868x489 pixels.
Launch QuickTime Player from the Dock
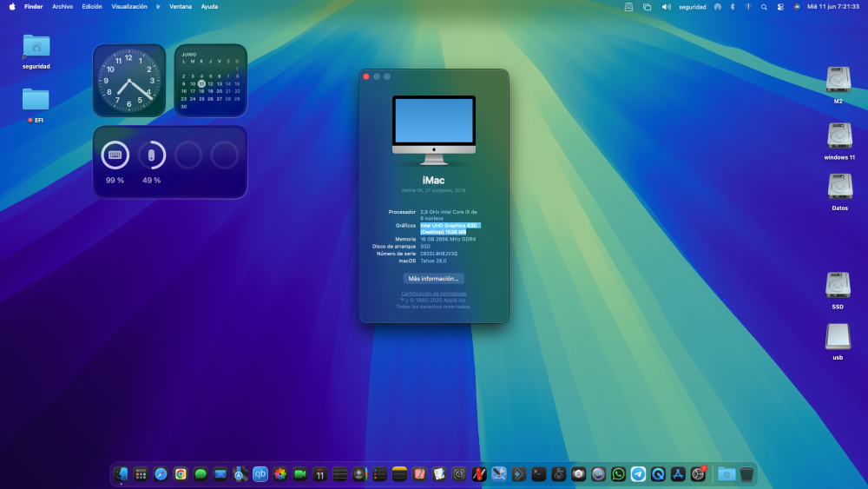click(x=658, y=474)
